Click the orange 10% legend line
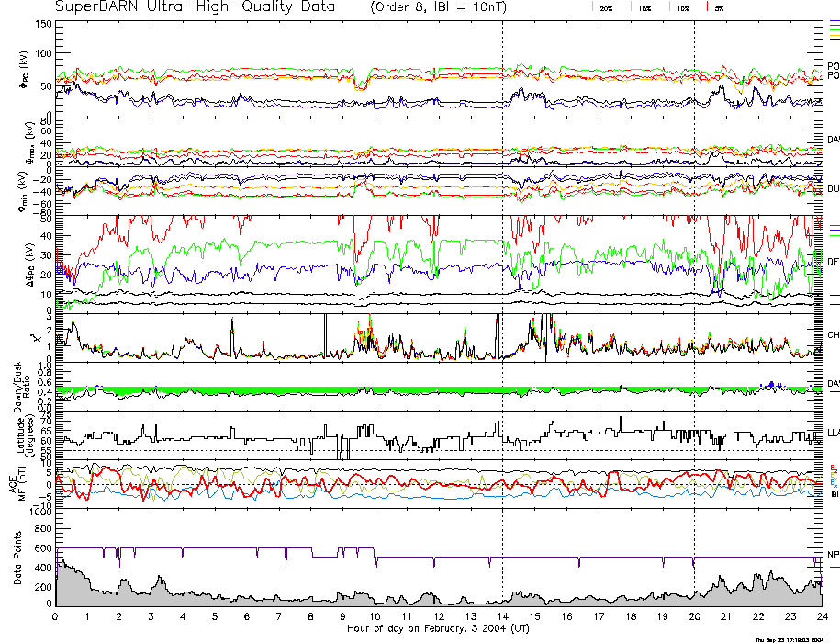Image resolution: width=840 pixels, height=643 pixels. (669, 7)
